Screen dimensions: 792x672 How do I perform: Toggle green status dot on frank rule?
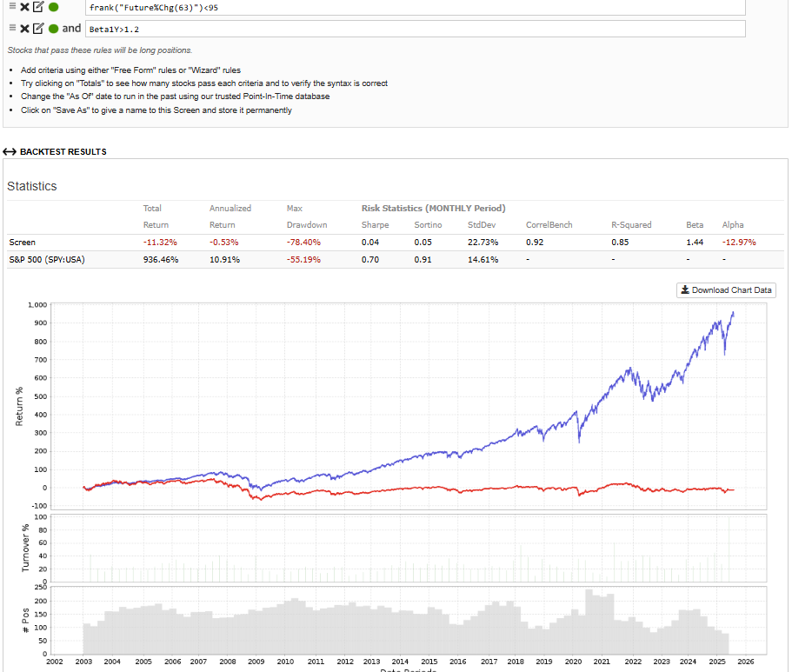coord(54,7)
